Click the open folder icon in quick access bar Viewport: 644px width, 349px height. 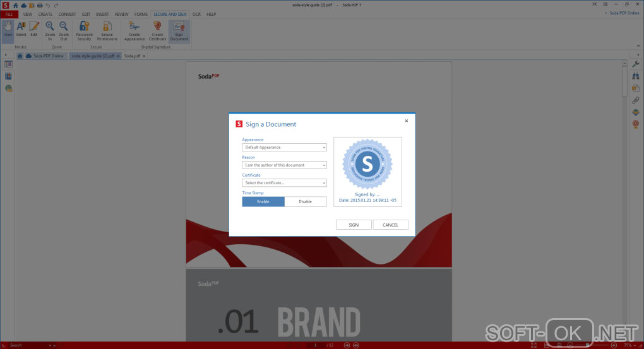(32, 5)
